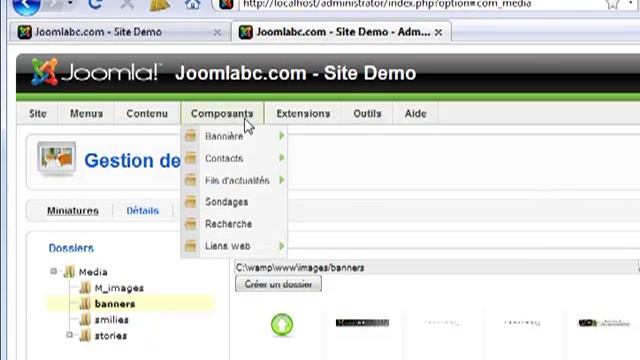Open the Aide menu
The width and height of the screenshot is (640, 360).
tap(416, 113)
